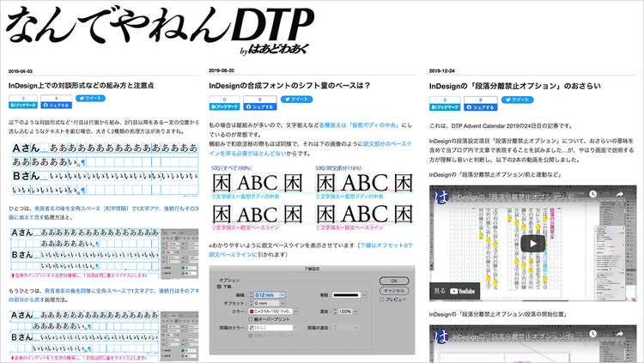Click Watch later clock on 段落の開始位置 video
This screenshot has width=644, height=363.
[592, 335]
